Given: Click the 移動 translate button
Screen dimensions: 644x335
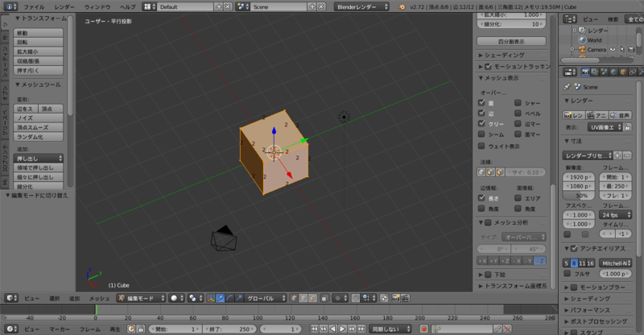Looking at the screenshot, I should coord(39,33).
